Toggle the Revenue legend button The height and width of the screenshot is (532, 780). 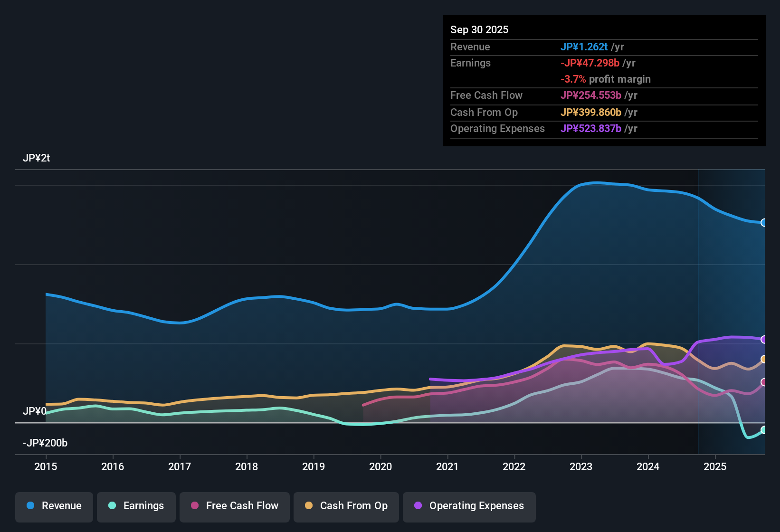54,506
